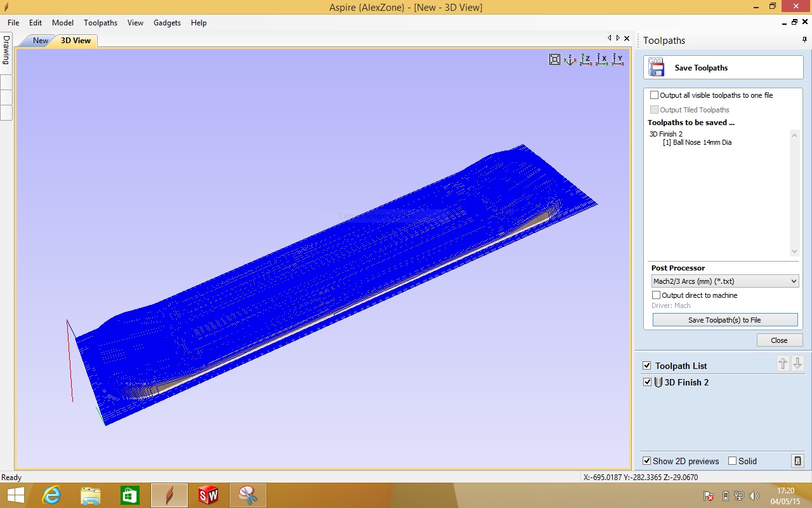Pin the Toolpaths panel
The height and width of the screenshot is (508, 812).
pyautogui.click(x=804, y=40)
